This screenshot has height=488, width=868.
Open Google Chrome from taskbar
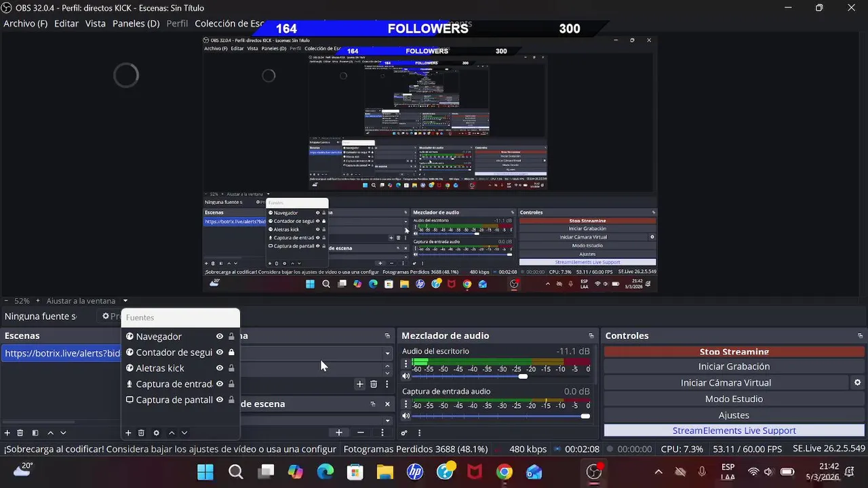click(504, 472)
